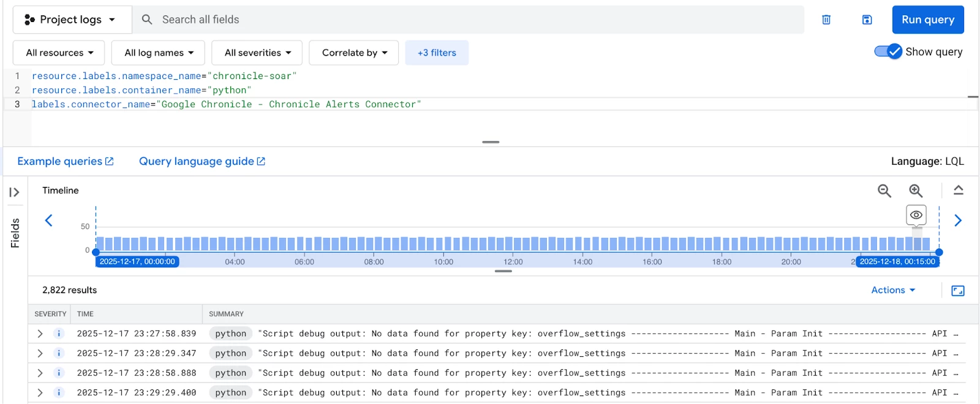980x404 pixels.
Task: Click the timeline panel bottom resize handle
Action: pyautogui.click(x=503, y=271)
